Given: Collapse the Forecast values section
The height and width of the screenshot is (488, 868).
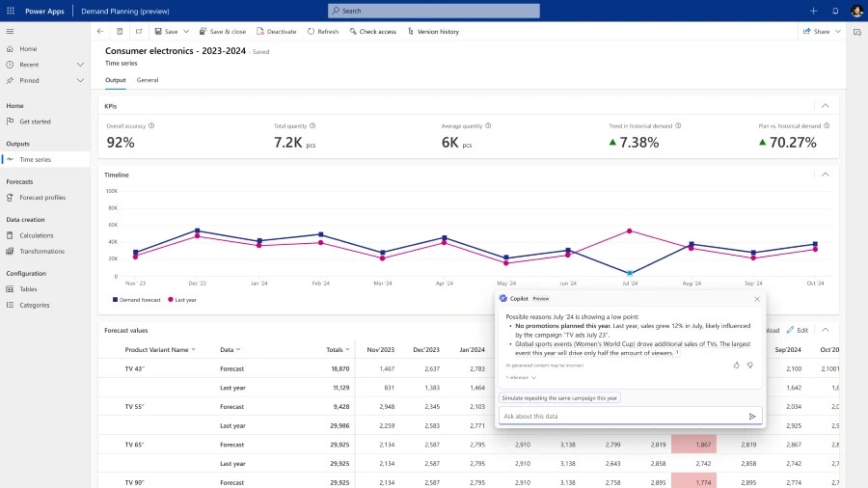Looking at the screenshot, I should click(x=826, y=330).
